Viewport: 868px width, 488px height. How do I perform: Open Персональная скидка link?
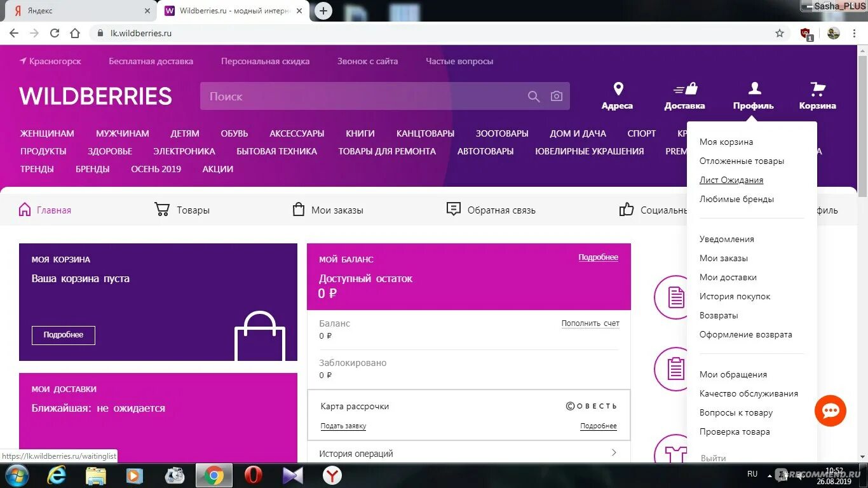265,62
